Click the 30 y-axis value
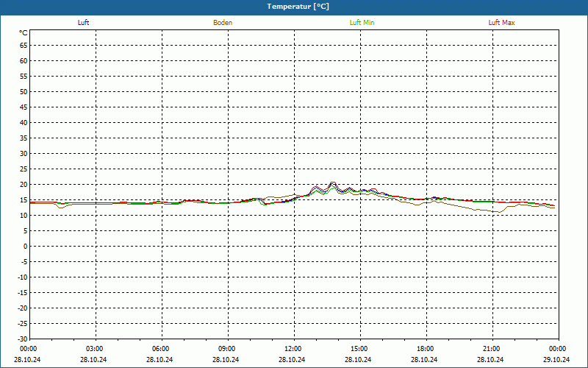The width and height of the screenshot is (588, 368). [24, 154]
